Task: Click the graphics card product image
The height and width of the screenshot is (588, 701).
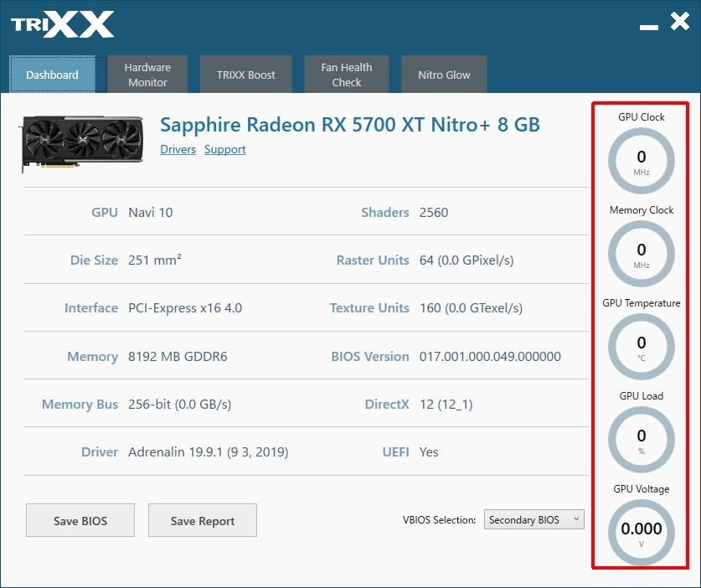Action: click(x=82, y=144)
